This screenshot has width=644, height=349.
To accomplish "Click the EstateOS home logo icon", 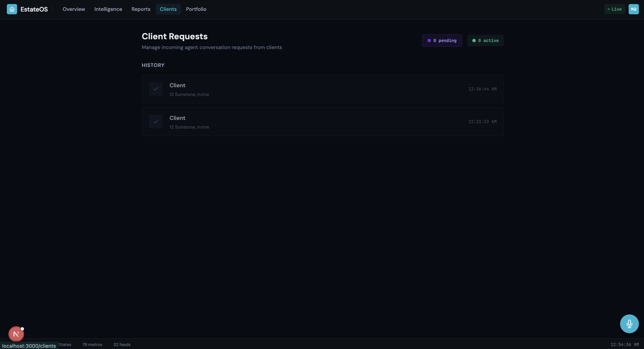I will coord(12,9).
